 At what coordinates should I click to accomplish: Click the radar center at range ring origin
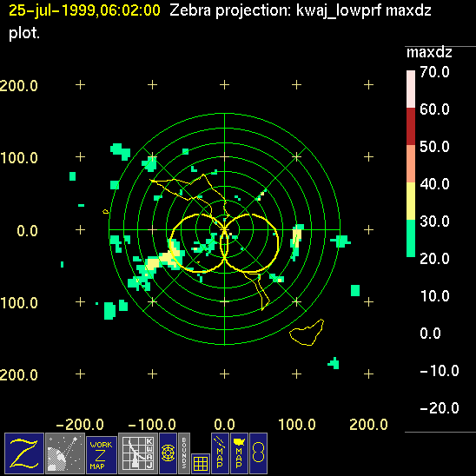[x=224, y=230]
